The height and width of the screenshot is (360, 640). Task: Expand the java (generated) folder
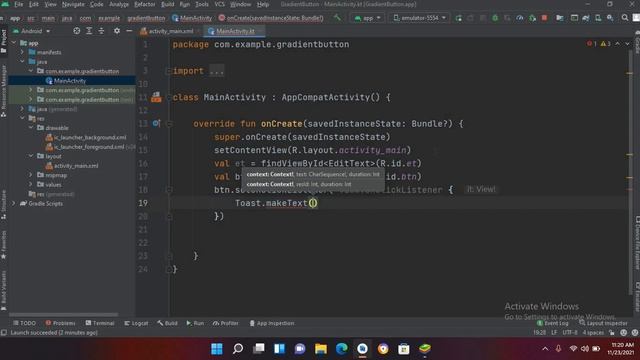(x=22, y=109)
